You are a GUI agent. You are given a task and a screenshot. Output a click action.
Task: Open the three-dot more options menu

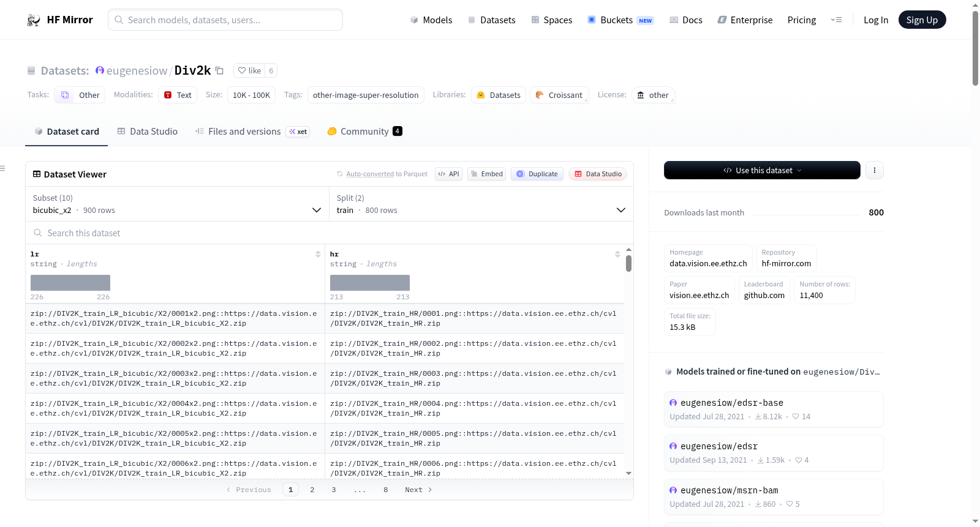click(875, 170)
